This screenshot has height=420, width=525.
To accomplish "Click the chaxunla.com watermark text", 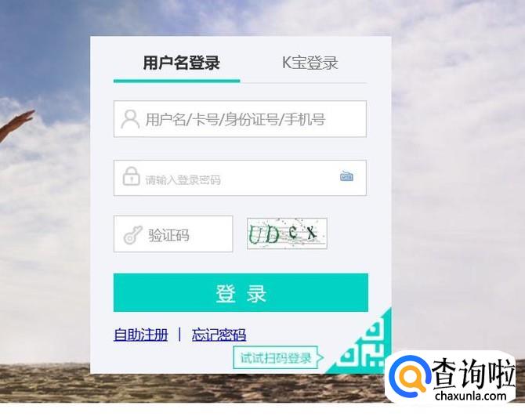I will coord(471,396).
